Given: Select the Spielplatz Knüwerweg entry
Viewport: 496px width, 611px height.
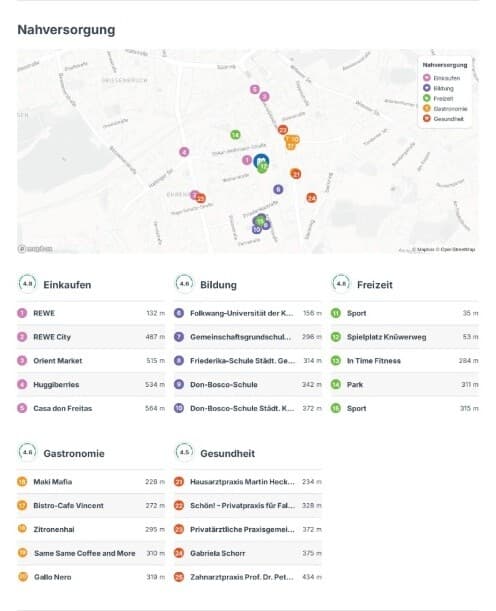Looking at the screenshot, I should [x=405, y=337].
